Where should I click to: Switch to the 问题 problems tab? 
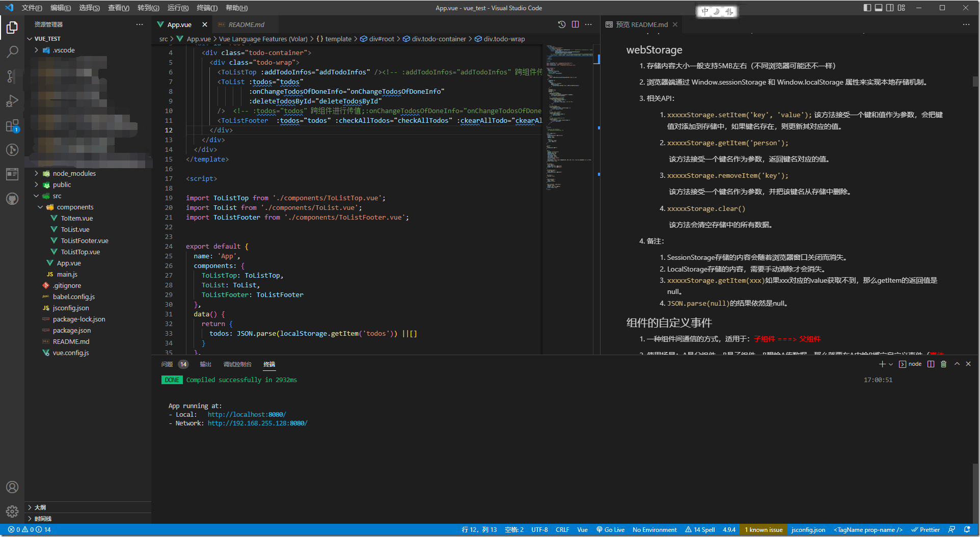(175, 364)
